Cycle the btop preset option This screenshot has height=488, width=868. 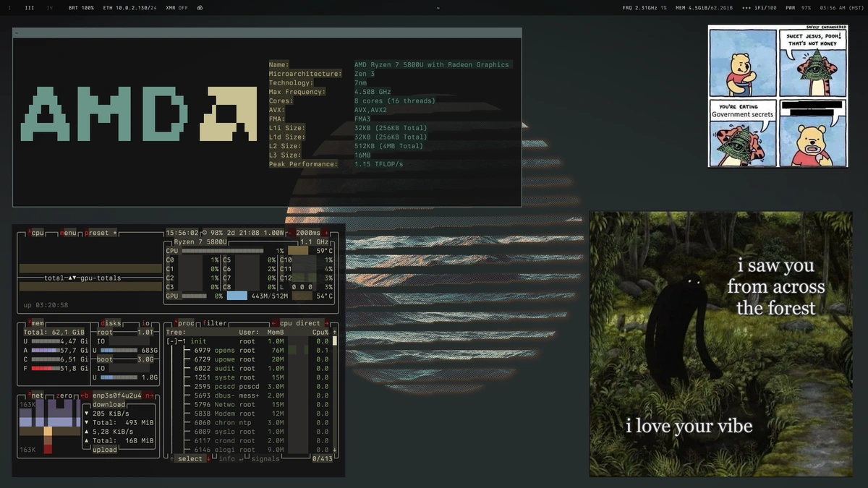click(96, 233)
